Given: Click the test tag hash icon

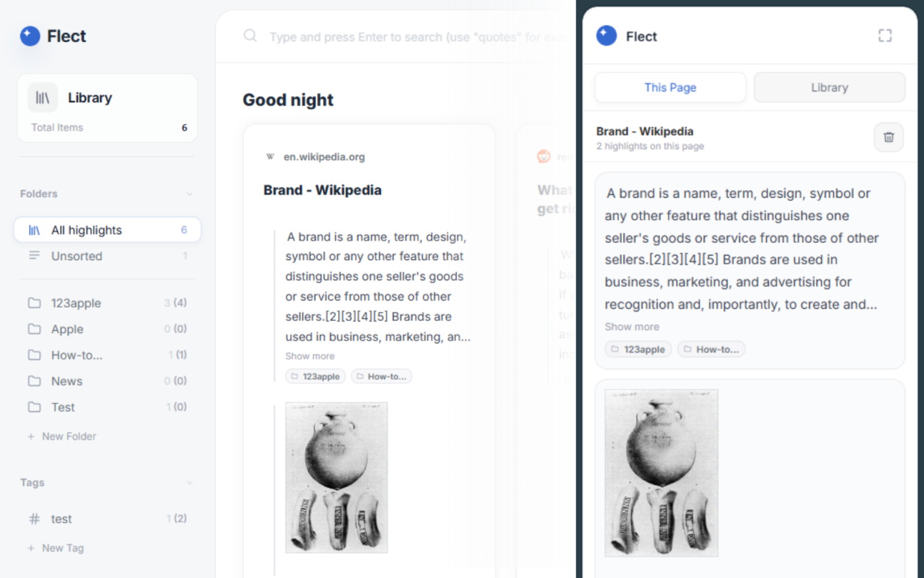Looking at the screenshot, I should (35, 519).
